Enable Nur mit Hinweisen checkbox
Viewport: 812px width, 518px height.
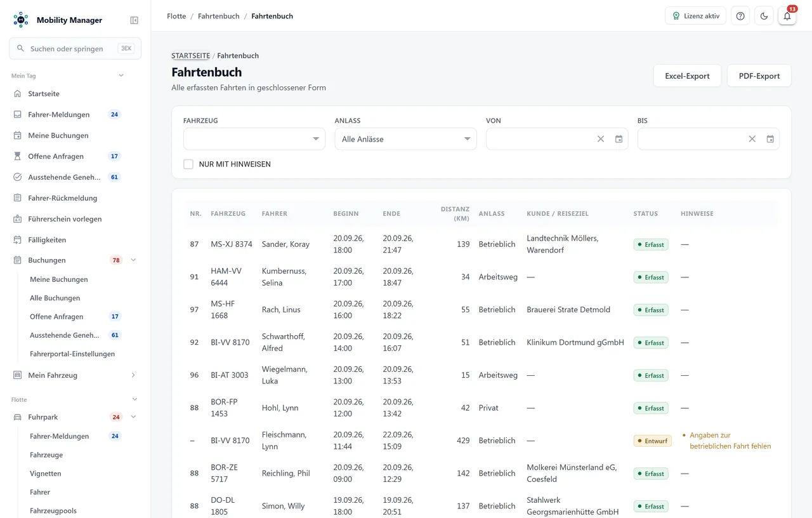pyautogui.click(x=188, y=164)
